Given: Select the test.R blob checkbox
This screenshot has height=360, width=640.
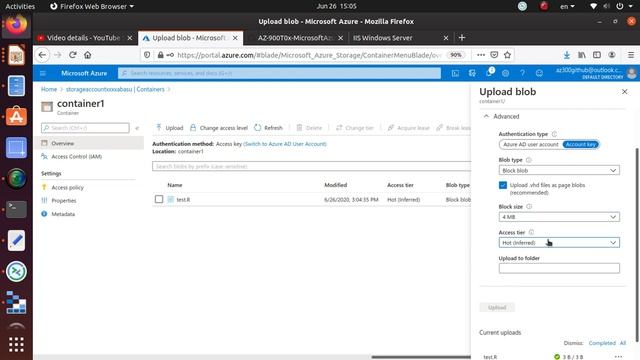Looking at the screenshot, I should point(159,199).
